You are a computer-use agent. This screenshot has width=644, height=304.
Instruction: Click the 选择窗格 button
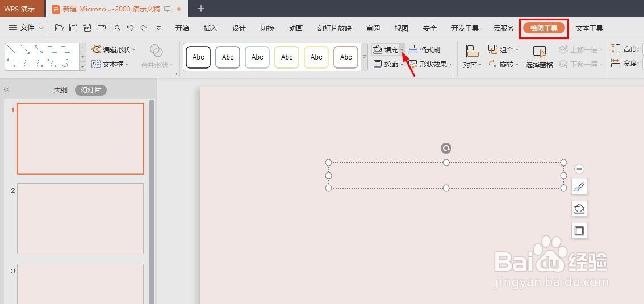(540, 57)
